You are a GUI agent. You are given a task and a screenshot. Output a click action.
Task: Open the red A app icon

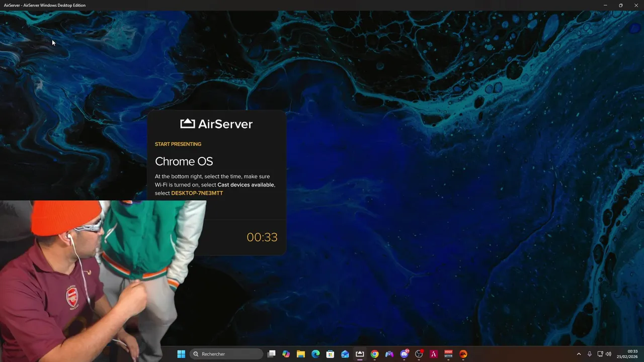(x=433, y=354)
